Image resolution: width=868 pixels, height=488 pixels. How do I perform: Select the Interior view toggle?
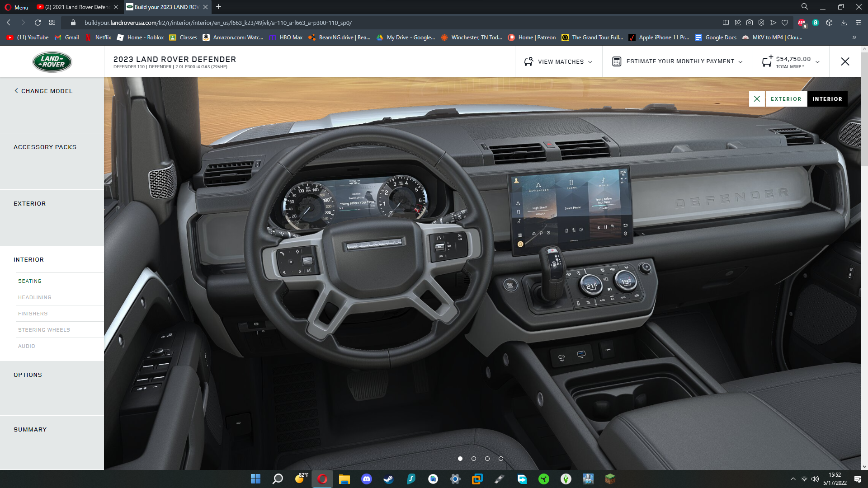(x=827, y=99)
